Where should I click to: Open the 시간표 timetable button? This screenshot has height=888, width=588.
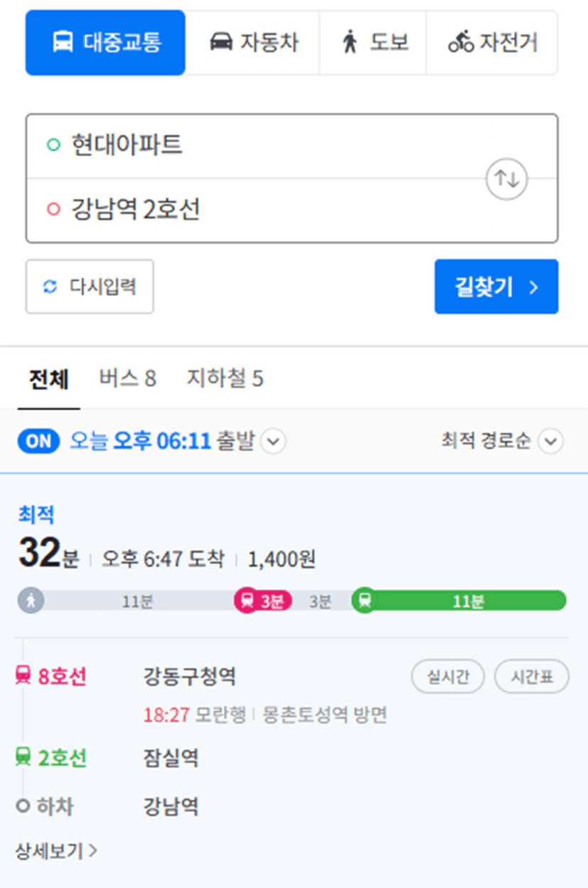point(532,677)
